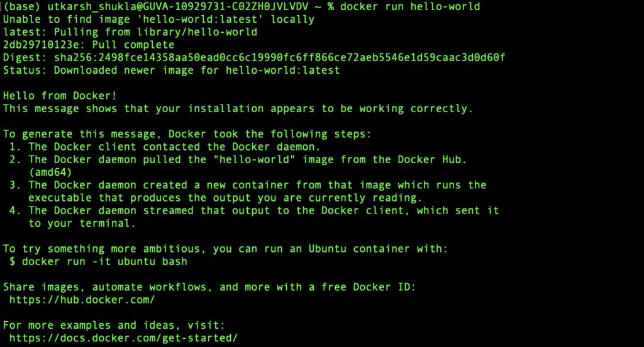Open the hub.docker.com URL
The width and height of the screenshot is (644, 347).
82,300
